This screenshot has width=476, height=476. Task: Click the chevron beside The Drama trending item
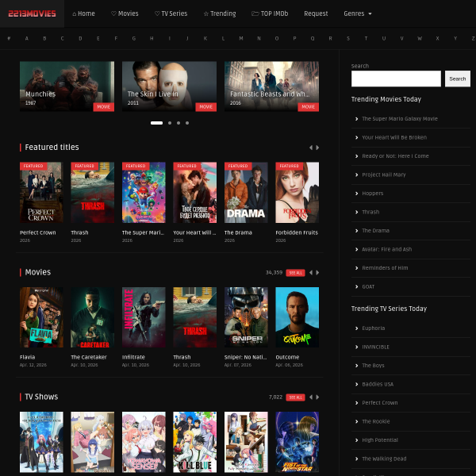pyautogui.click(x=357, y=231)
